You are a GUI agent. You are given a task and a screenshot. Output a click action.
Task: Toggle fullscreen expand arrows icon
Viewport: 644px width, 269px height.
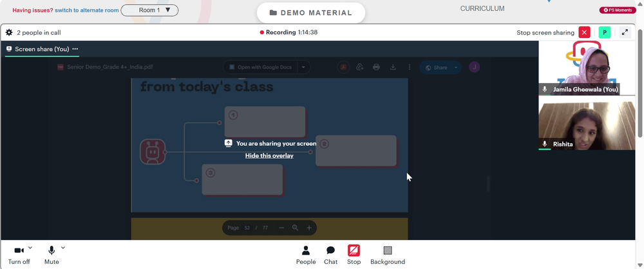625,32
